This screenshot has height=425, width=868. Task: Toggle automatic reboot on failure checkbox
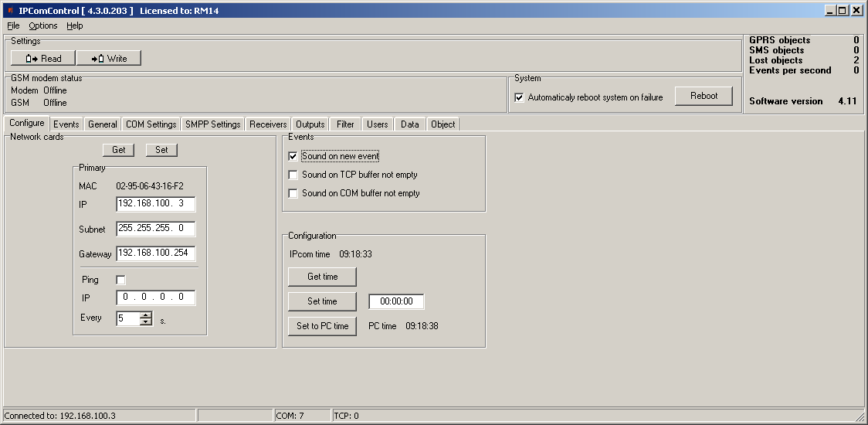pos(519,97)
